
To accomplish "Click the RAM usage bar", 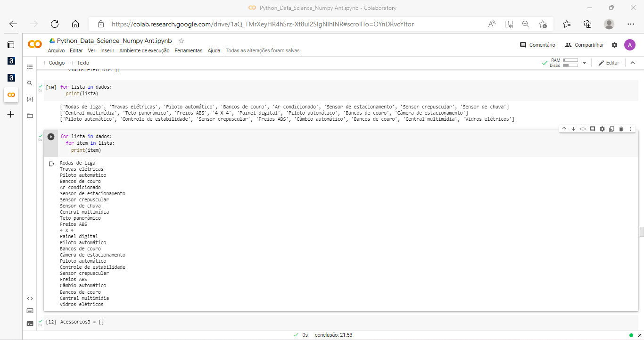I will (570, 60).
